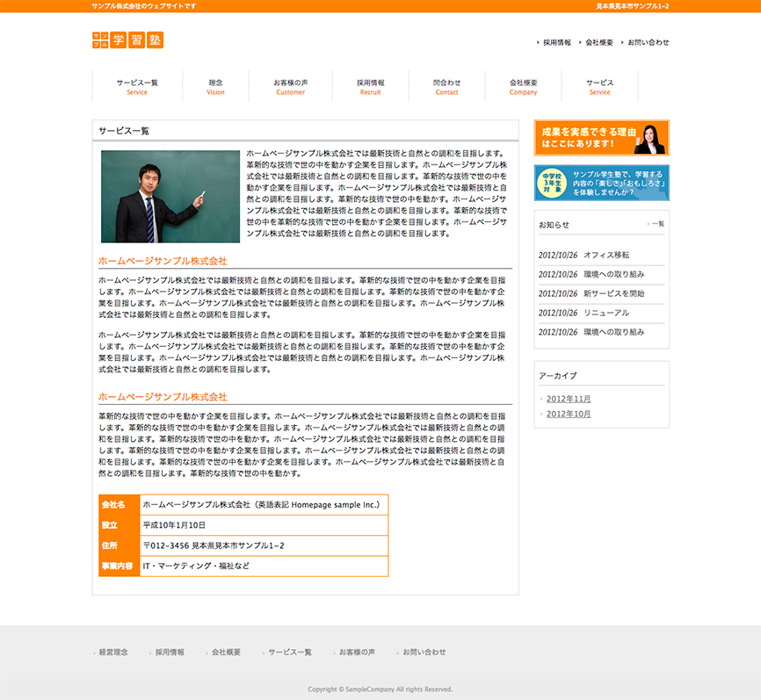
Task: Click orange banner 成果を実感できる理由
Action: (602, 138)
